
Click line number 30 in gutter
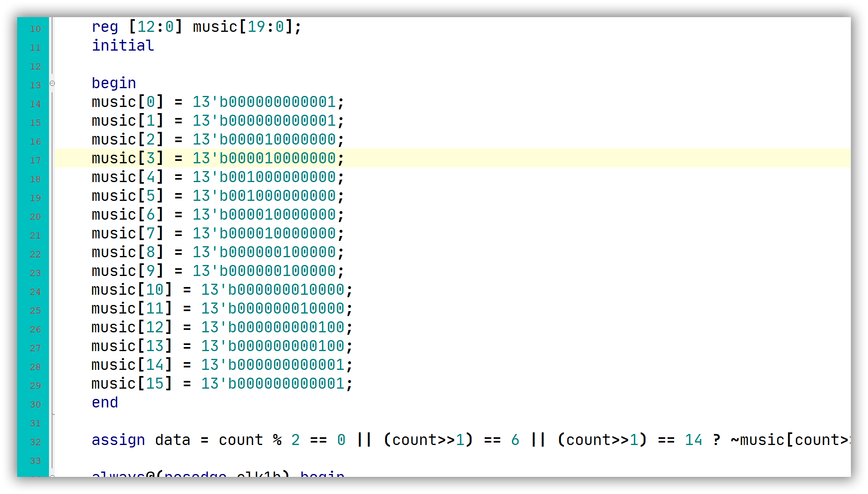pos(36,405)
